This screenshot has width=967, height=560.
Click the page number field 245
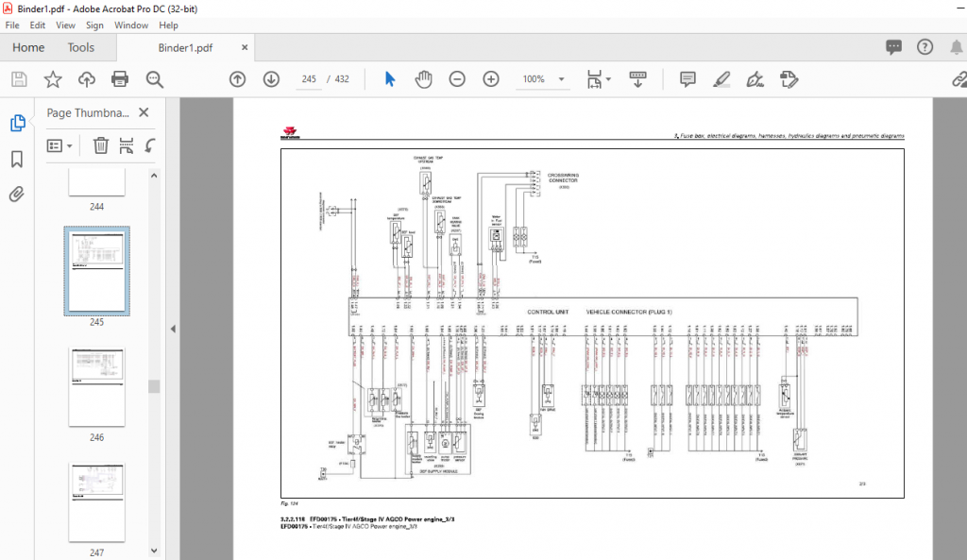pyautogui.click(x=309, y=79)
